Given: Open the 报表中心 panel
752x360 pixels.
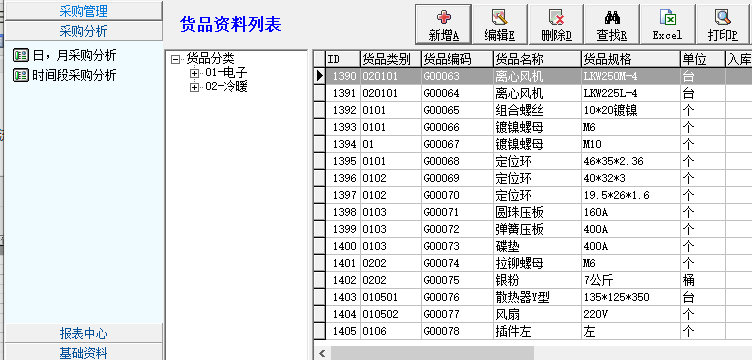Looking at the screenshot, I should (x=83, y=333).
